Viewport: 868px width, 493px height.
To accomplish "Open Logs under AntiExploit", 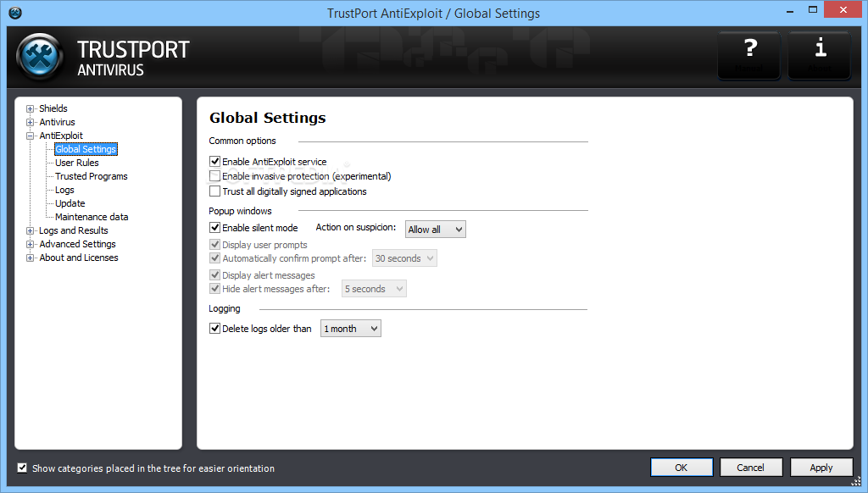I will tap(64, 190).
